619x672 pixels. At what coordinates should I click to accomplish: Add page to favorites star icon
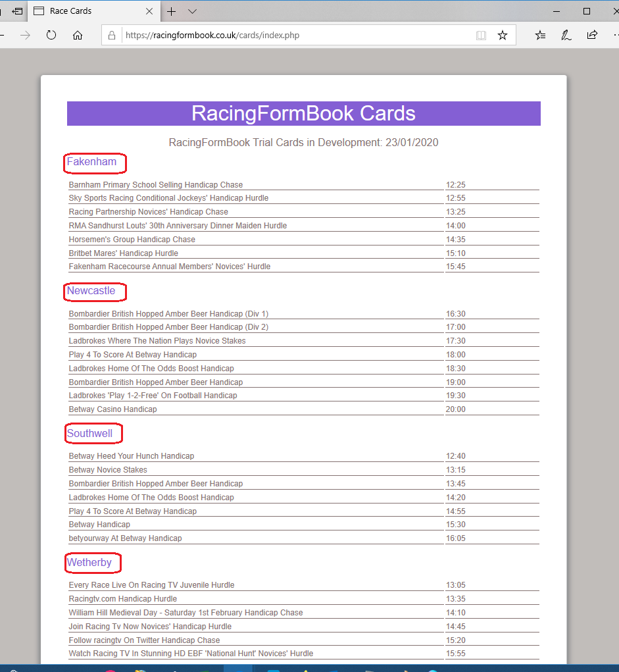503,35
